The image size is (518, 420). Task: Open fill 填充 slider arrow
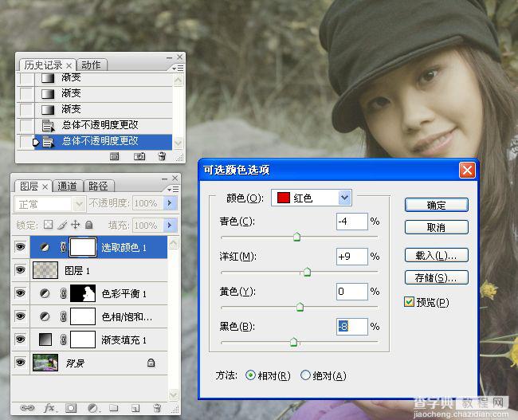[170, 226]
